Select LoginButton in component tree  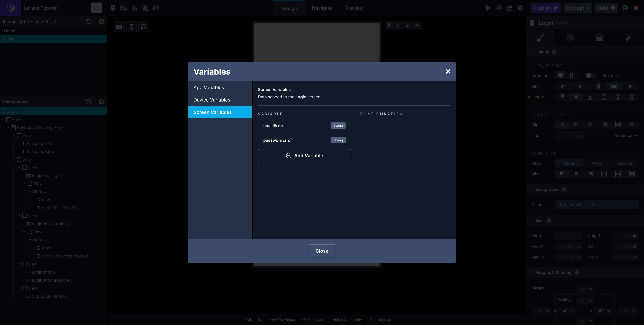(x=43, y=272)
